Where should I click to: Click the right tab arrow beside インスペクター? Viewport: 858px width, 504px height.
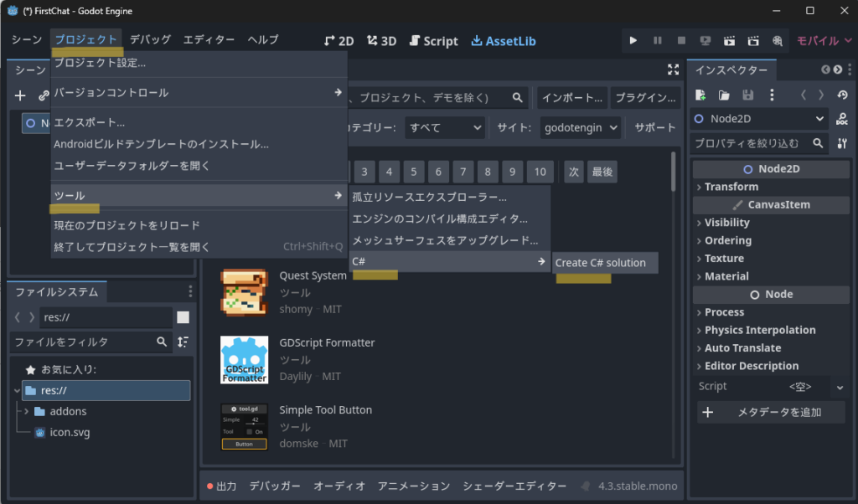coord(837,69)
